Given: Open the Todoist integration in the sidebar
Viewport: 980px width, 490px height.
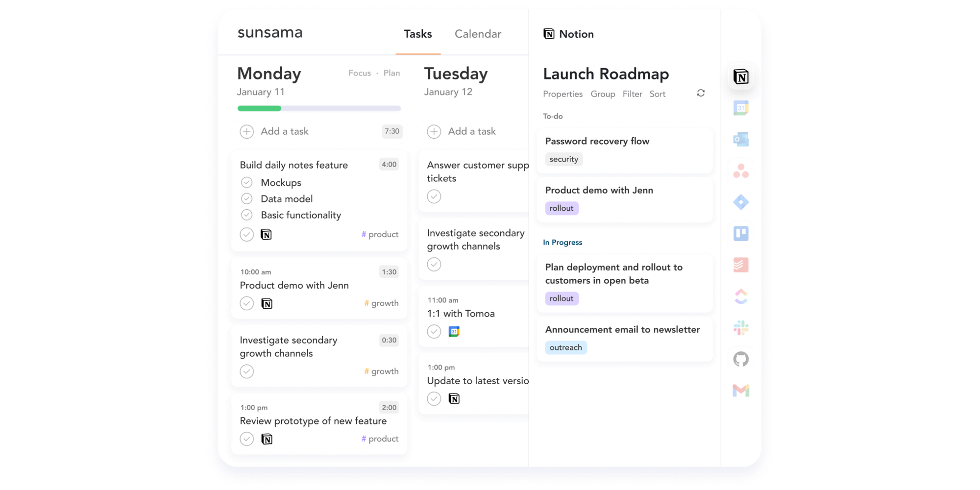Looking at the screenshot, I should pos(741,265).
